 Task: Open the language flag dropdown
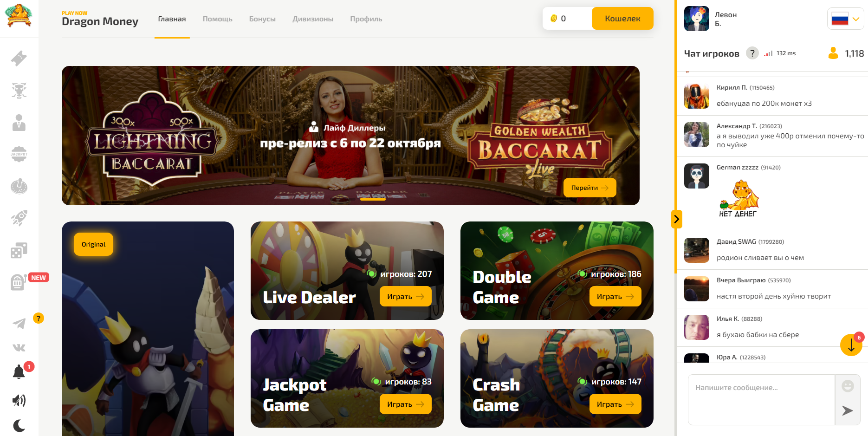(846, 19)
